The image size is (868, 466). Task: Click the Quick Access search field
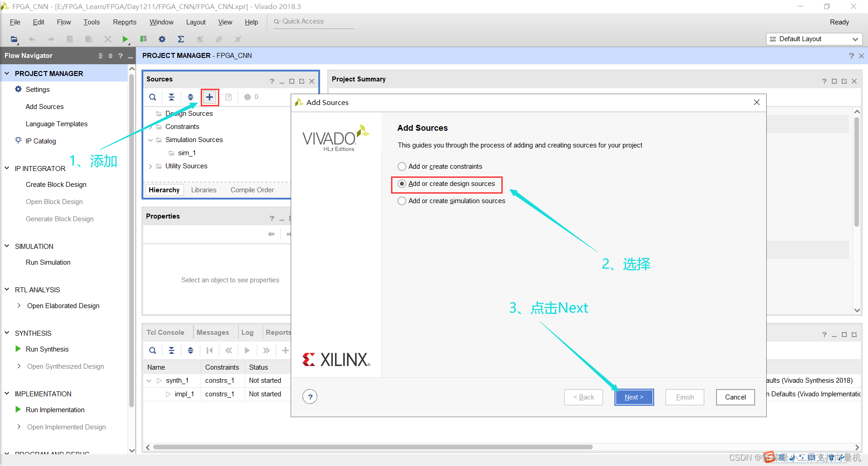click(x=314, y=21)
